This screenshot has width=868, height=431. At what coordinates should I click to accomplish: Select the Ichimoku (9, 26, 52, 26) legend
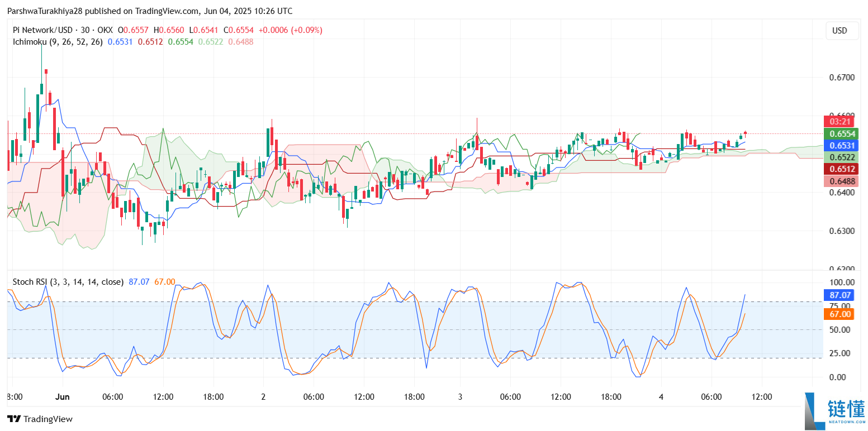58,42
